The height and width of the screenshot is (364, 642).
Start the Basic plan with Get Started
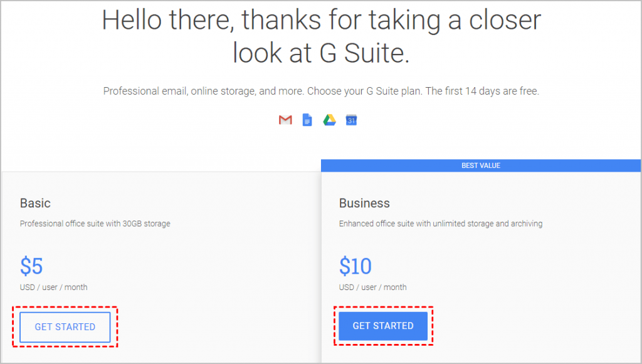[x=65, y=327]
